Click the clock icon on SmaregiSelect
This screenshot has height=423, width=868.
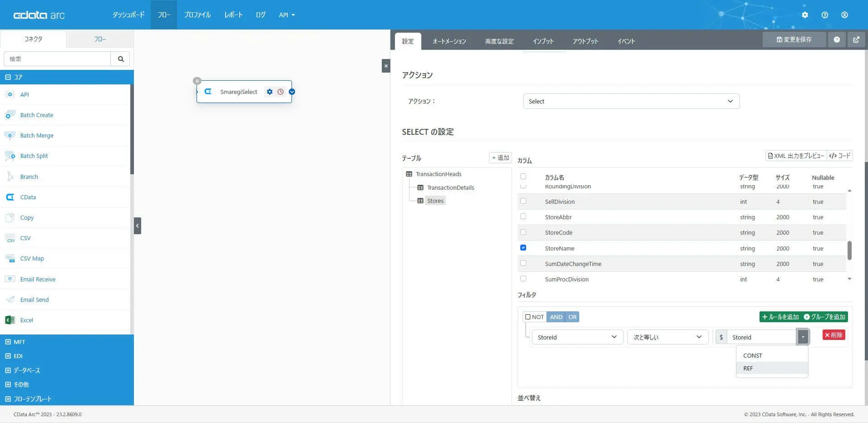click(x=281, y=91)
